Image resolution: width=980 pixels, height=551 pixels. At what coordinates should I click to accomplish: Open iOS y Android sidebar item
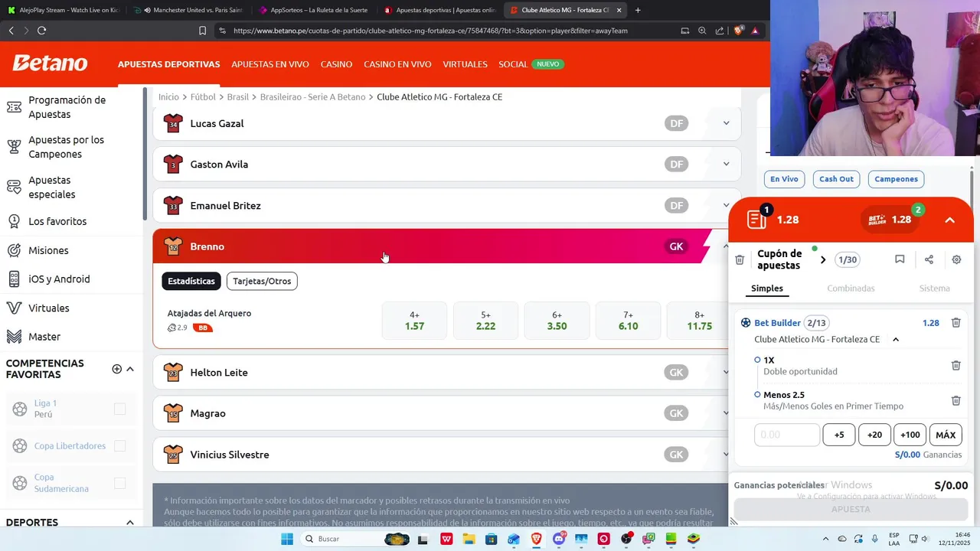tap(59, 279)
